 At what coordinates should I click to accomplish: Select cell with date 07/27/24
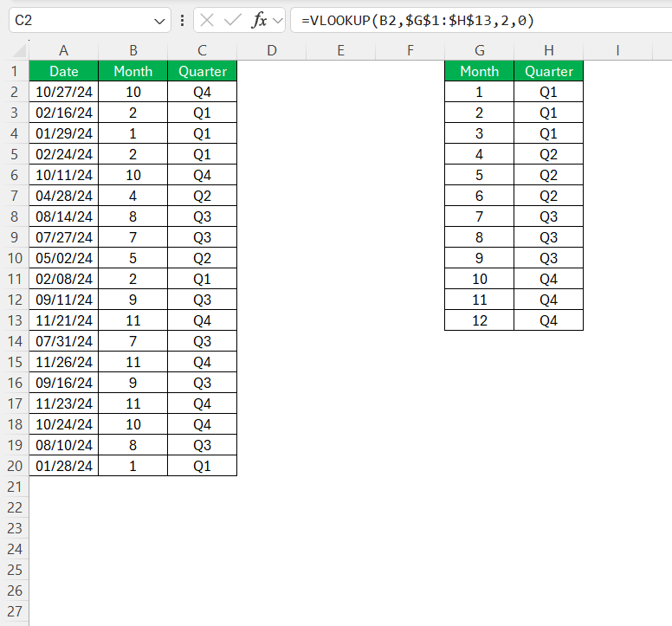pos(64,237)
